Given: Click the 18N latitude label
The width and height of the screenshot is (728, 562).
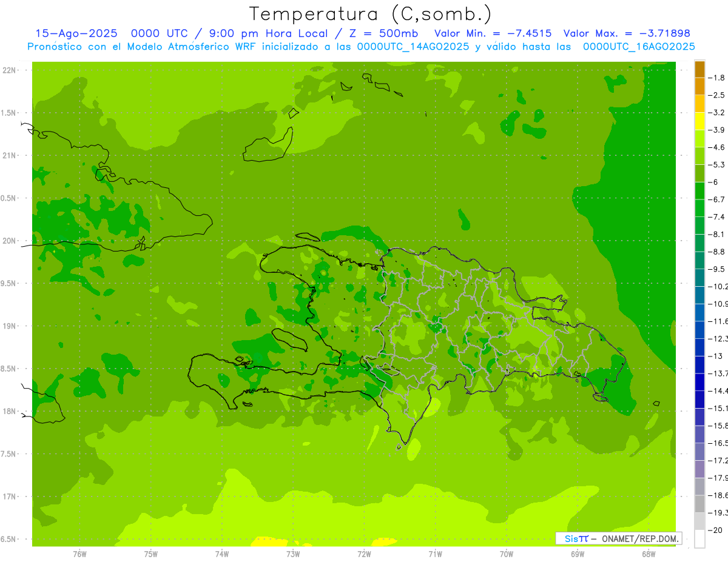Looking at the screenshot, I should (9, 411).
